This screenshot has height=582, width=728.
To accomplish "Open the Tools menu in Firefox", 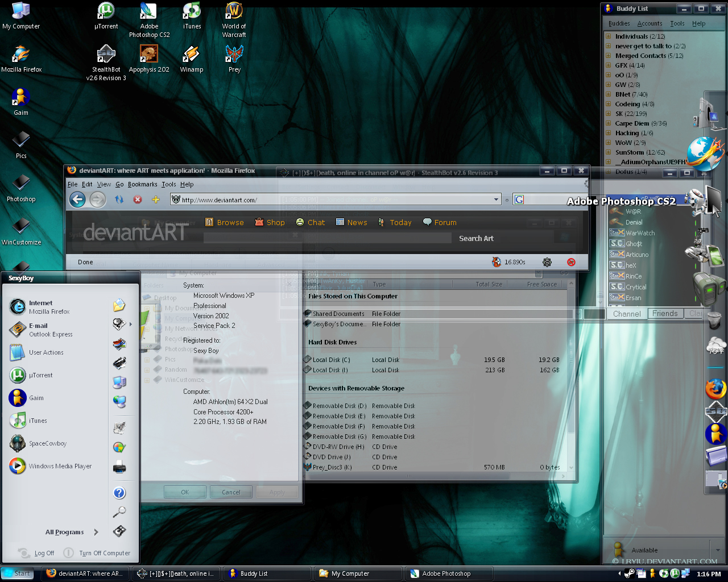I will coord(169,184).
